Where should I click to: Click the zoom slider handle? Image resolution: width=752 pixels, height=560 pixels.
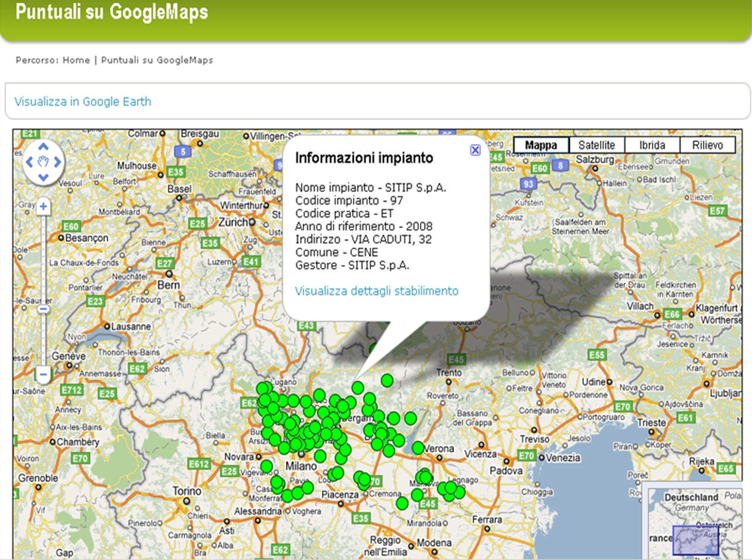43,309
